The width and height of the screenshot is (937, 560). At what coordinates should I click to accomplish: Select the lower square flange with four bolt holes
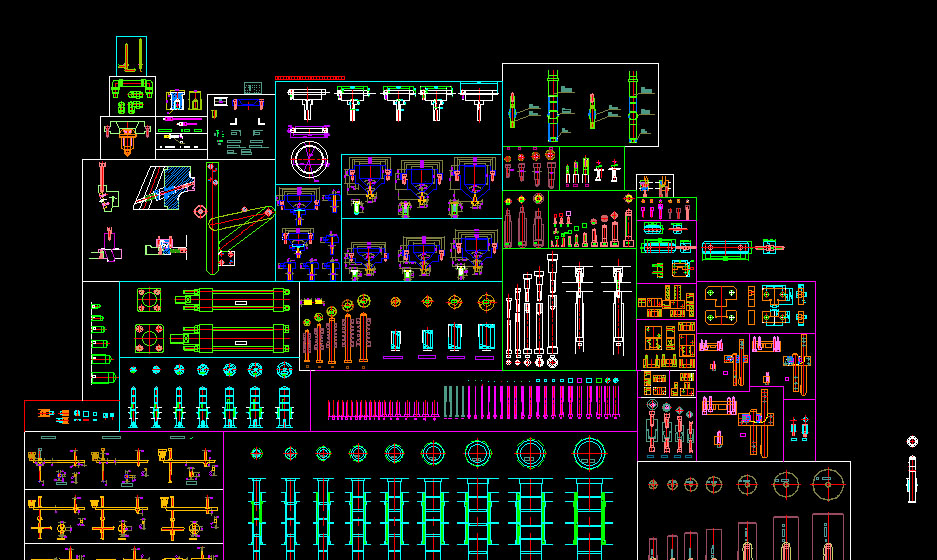[x=149, y=339]
